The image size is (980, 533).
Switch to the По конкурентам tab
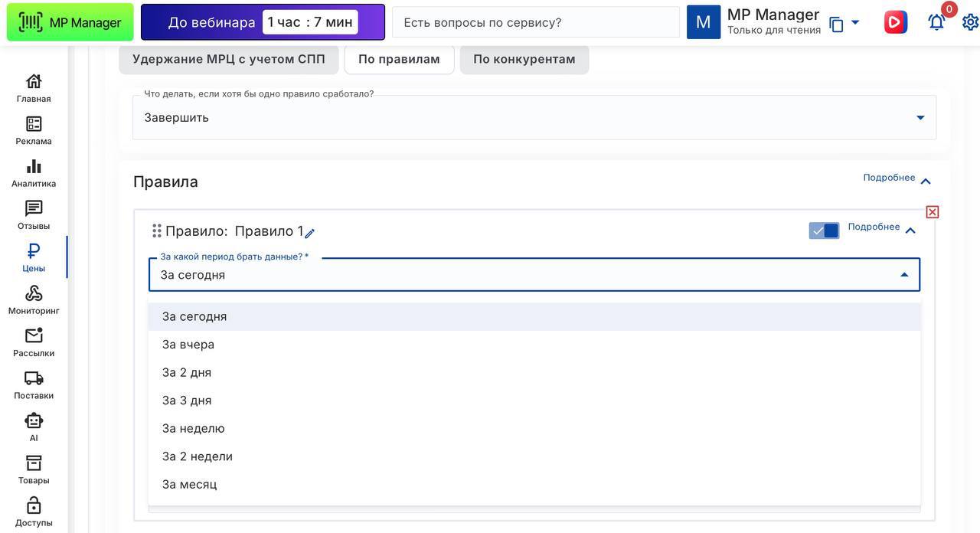524,59
